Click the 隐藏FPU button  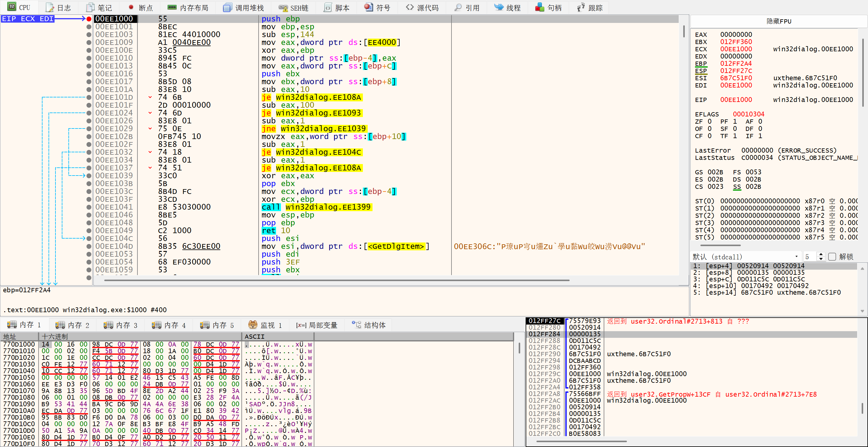tap(778, 21)
